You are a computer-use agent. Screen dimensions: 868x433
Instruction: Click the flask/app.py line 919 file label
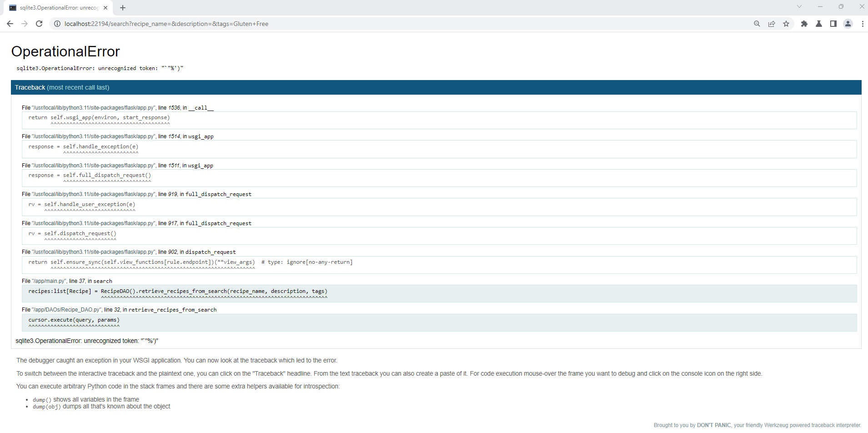click(x=136, y=194)
